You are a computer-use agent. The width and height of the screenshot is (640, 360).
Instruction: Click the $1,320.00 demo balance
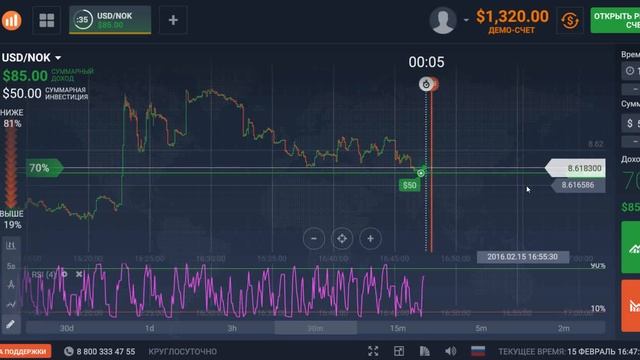coord(512,17)
